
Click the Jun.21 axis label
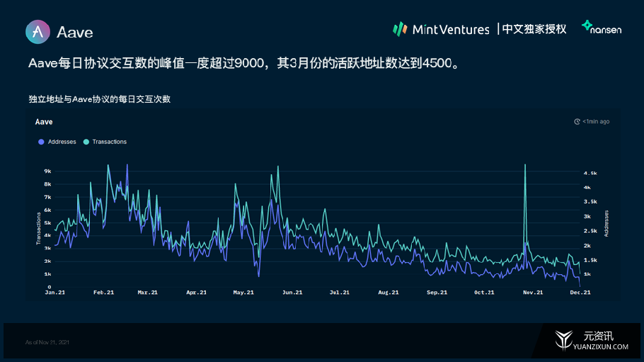pyautogui.click(x=292, y=293)
